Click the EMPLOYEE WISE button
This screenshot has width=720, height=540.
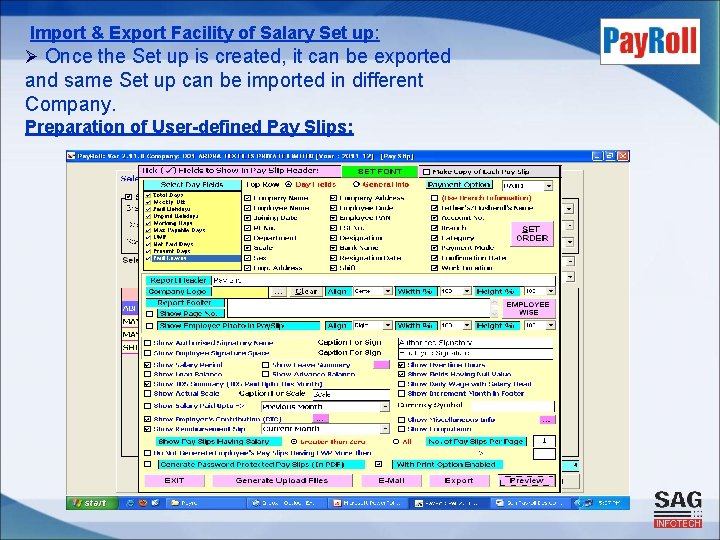point(529,309)
